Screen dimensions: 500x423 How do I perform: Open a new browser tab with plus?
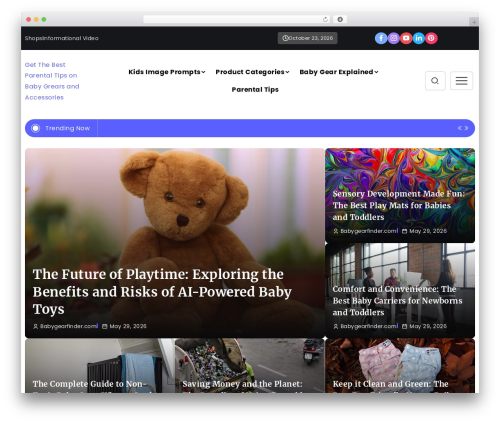[x=474, y=22]
